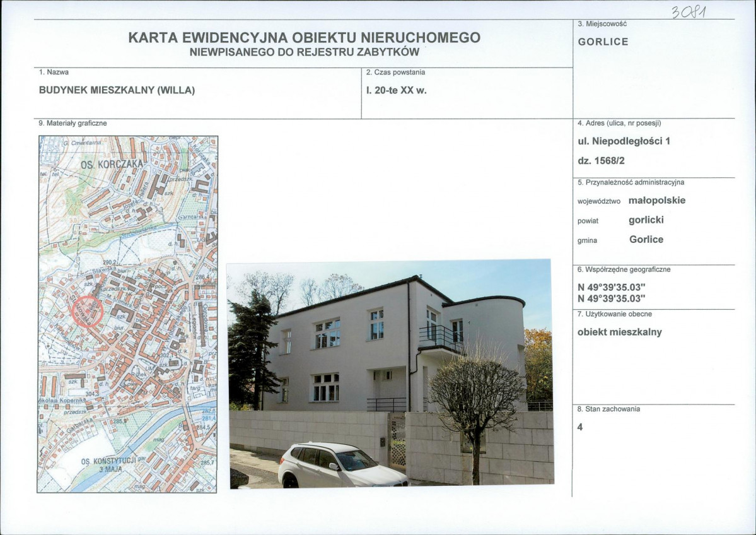Click the label "województwo"
Screen dimensions: 756x535
tap(599, 202)
